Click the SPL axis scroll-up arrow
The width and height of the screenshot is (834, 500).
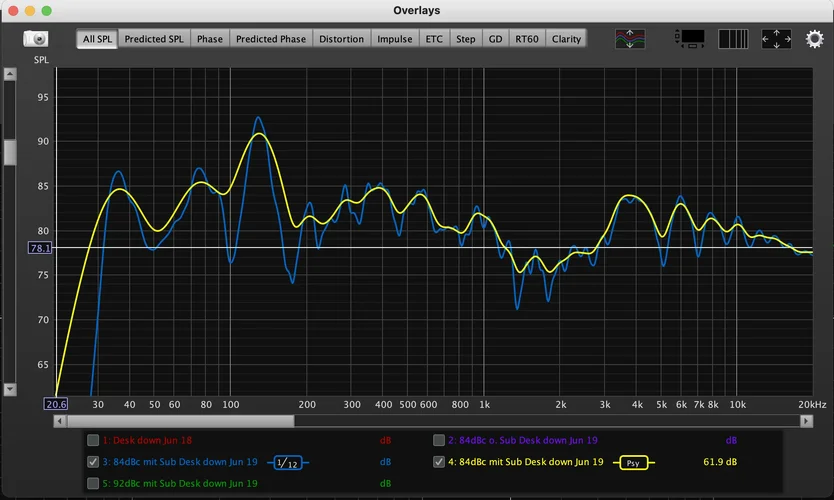coord(10,75)
